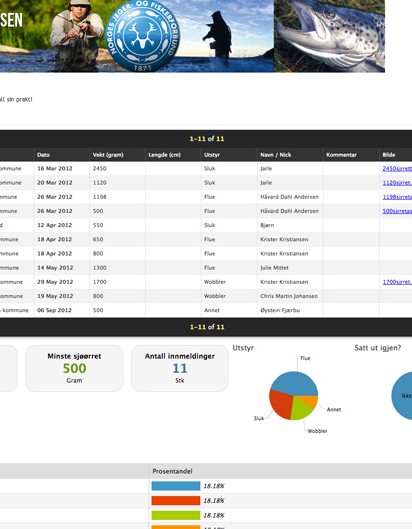Open the 500sjørret image link
Image resolution: width=412 pixels, height=529 pixels.
[397, 211]
